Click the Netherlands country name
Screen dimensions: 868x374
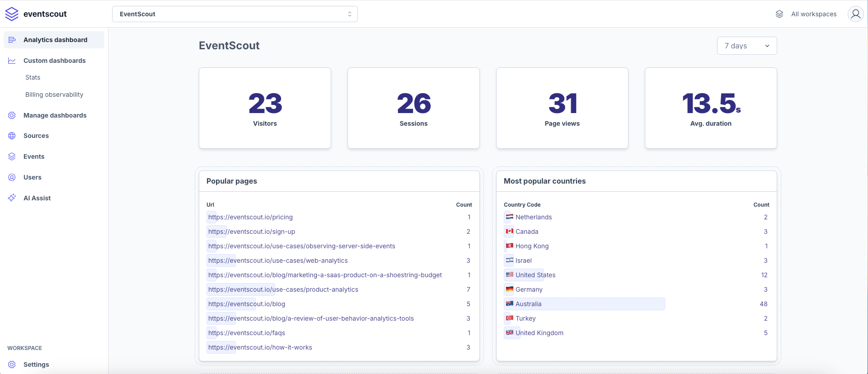tap(534, 217)
